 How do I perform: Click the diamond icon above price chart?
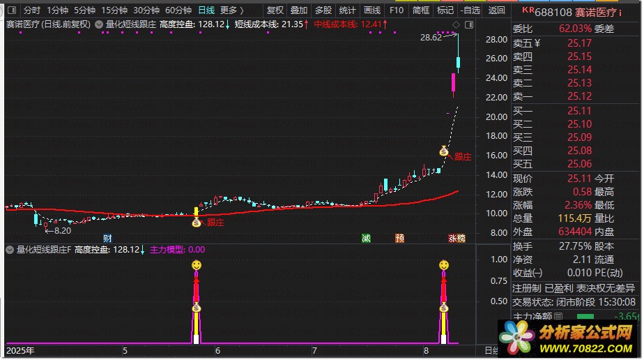456,24
